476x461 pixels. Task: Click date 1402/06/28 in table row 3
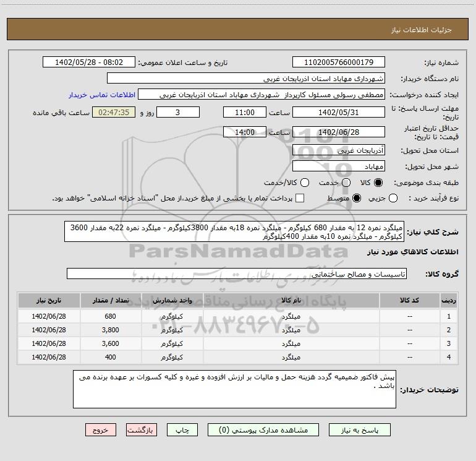pyautogui.click(x=49, y=343)
